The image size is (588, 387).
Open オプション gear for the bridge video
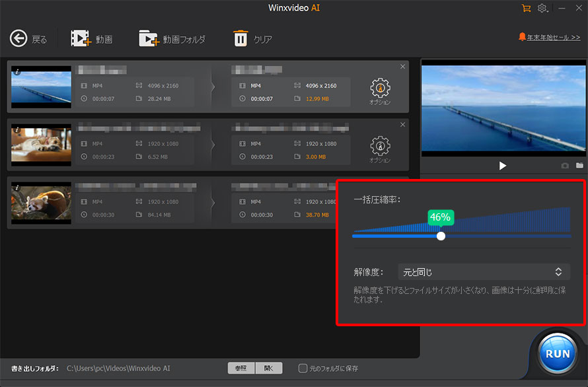tap(380, 88)
